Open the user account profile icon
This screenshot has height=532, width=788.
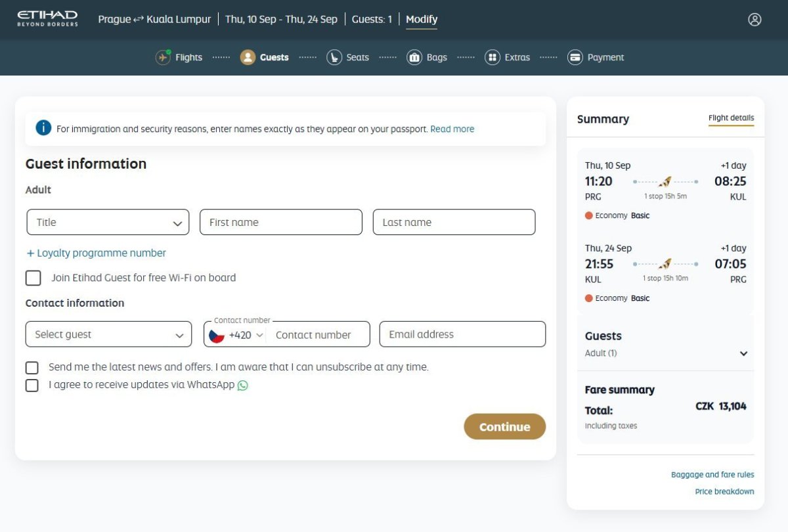(755, 19)
